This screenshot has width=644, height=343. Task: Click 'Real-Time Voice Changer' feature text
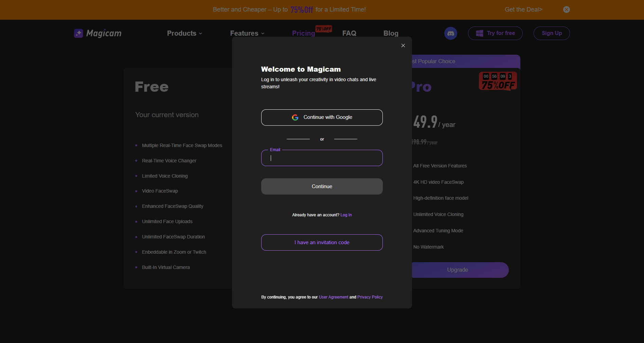(x=169, y=161)
